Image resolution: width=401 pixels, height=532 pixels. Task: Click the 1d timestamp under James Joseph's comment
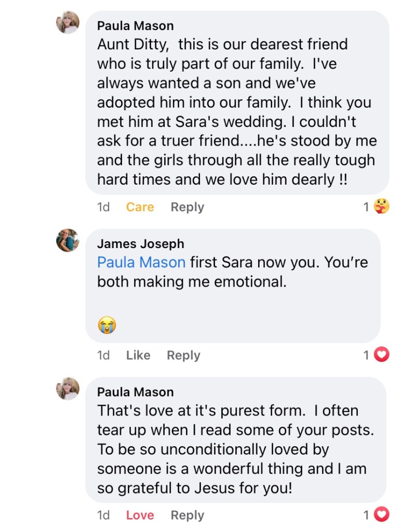click(x=103, y=355)
